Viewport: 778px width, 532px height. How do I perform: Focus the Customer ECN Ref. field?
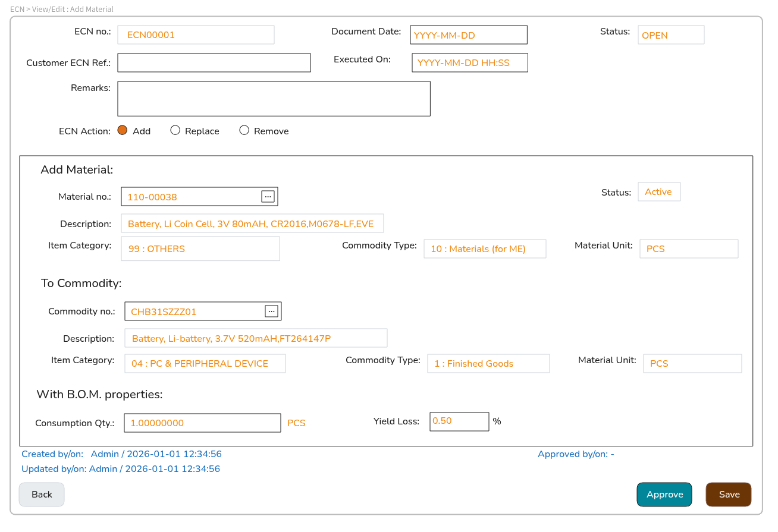[x=214, y=62]
